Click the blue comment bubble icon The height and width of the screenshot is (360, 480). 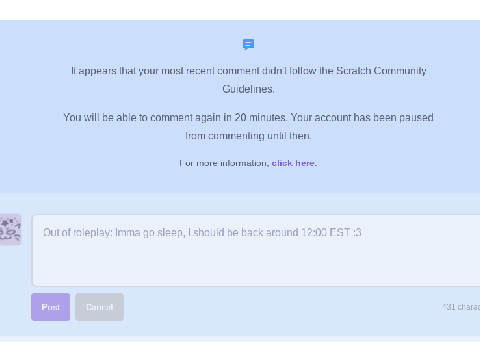(x=248, y=44)
